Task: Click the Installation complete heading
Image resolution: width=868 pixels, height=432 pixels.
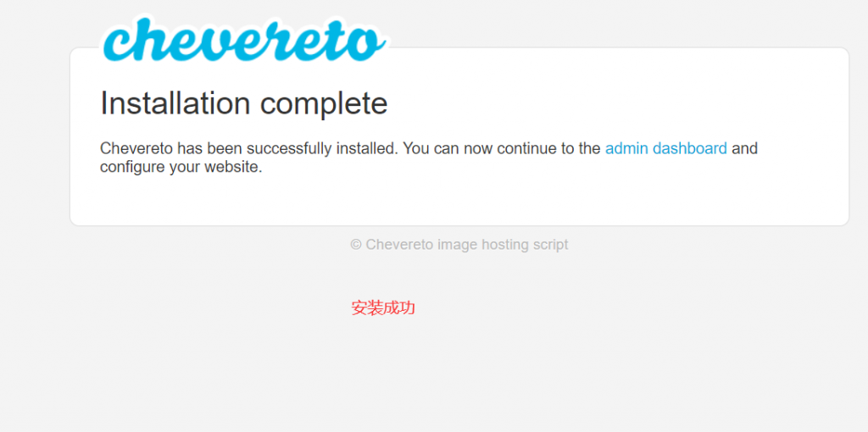Action: (243, 103)
